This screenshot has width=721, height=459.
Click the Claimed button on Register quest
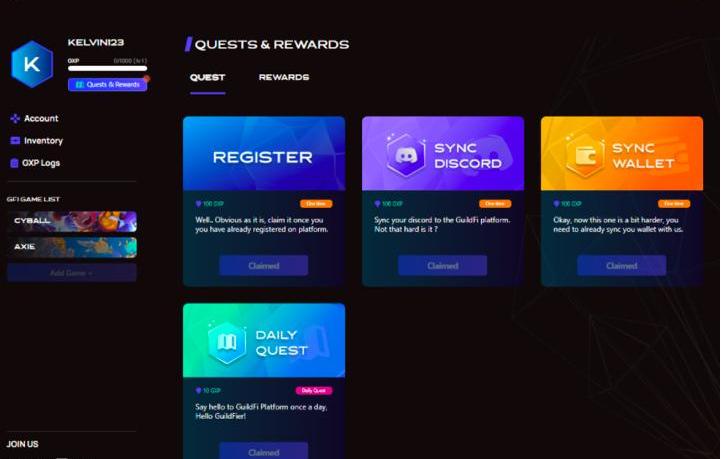(263, 265)
